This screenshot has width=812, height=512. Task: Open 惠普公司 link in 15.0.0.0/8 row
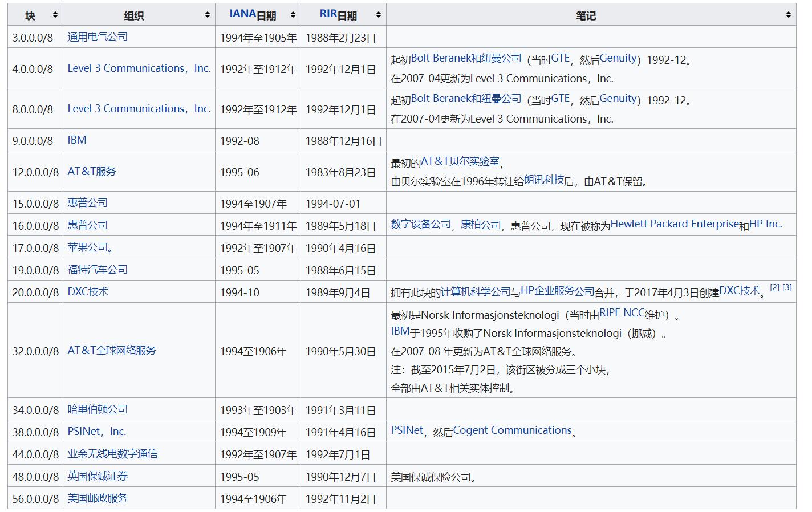87,203
